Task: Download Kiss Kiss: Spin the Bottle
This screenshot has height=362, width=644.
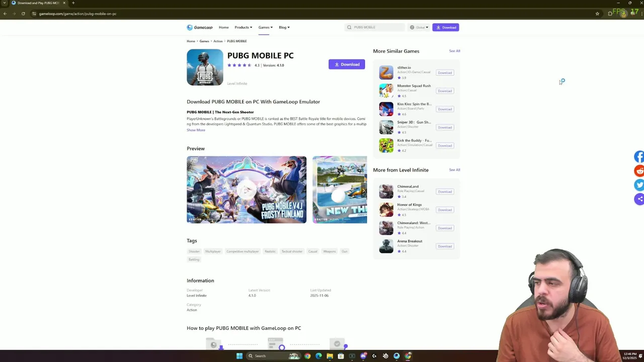Action: pyautogui.click(x=445, y=109)
